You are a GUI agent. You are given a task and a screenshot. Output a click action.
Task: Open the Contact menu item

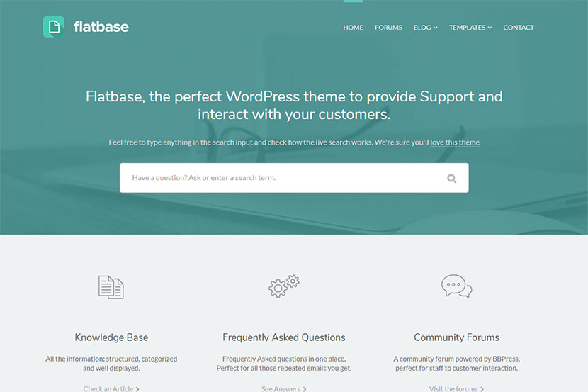tap(519, 28)
